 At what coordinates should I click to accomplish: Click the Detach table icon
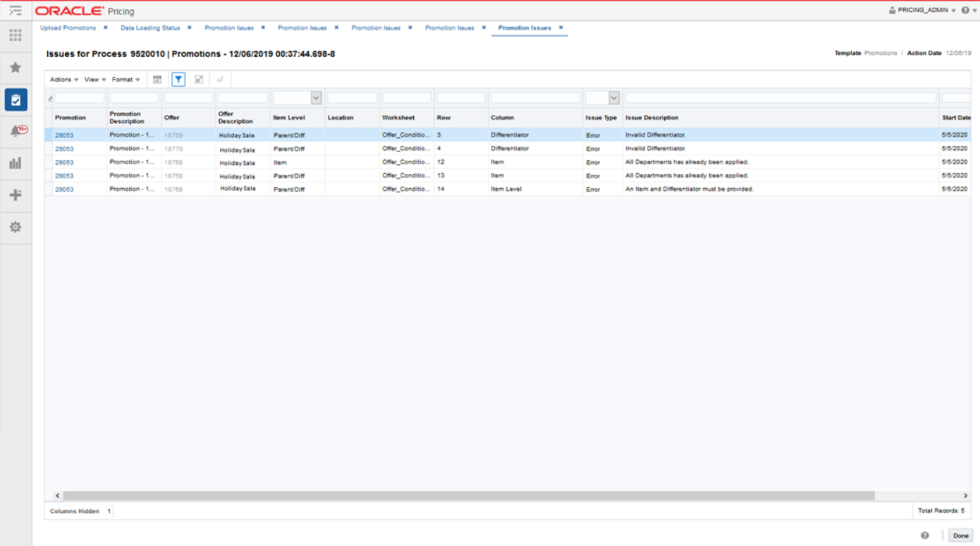pos(199,80)
